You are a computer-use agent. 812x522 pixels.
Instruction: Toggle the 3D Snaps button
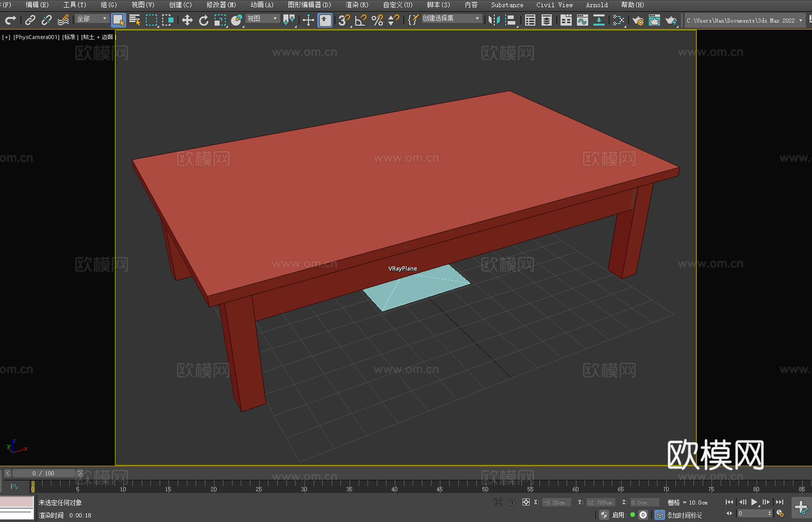(x=344, y=20)
